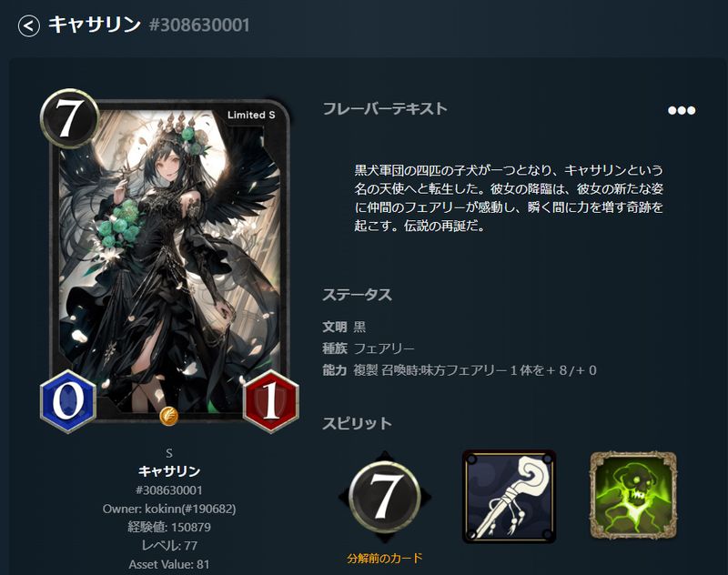Click the card ID #308630001 in header

tap(199, 25)
